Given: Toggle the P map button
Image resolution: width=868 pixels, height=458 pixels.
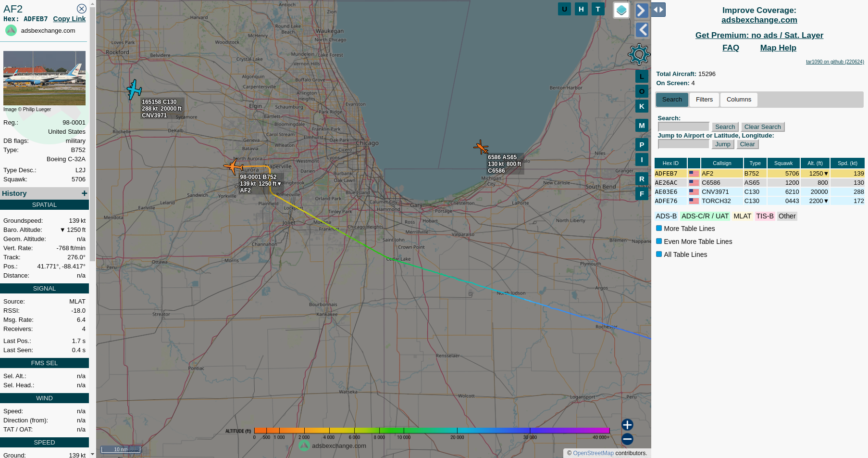Looking at the screenshot, I should (642, 144).
